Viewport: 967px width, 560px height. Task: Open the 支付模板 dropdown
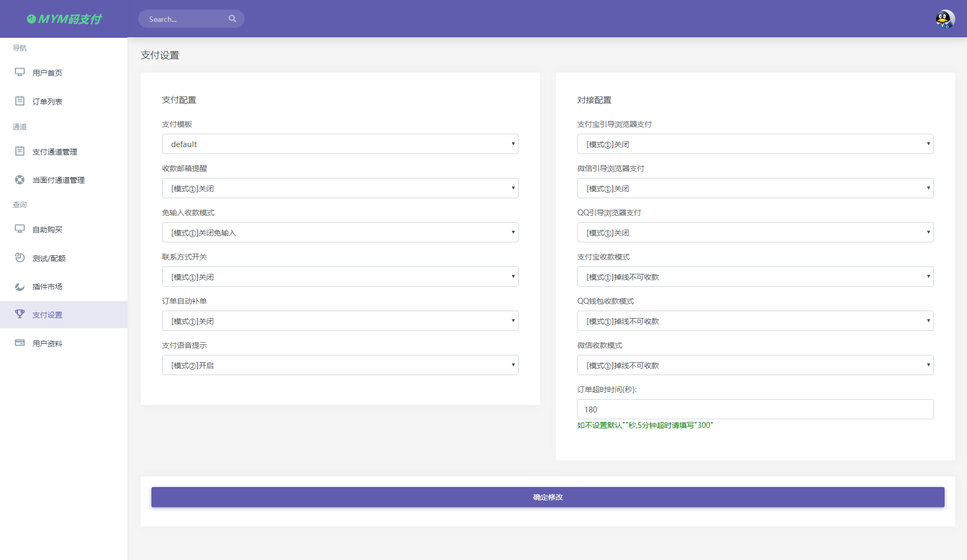[x=340, y=144]
